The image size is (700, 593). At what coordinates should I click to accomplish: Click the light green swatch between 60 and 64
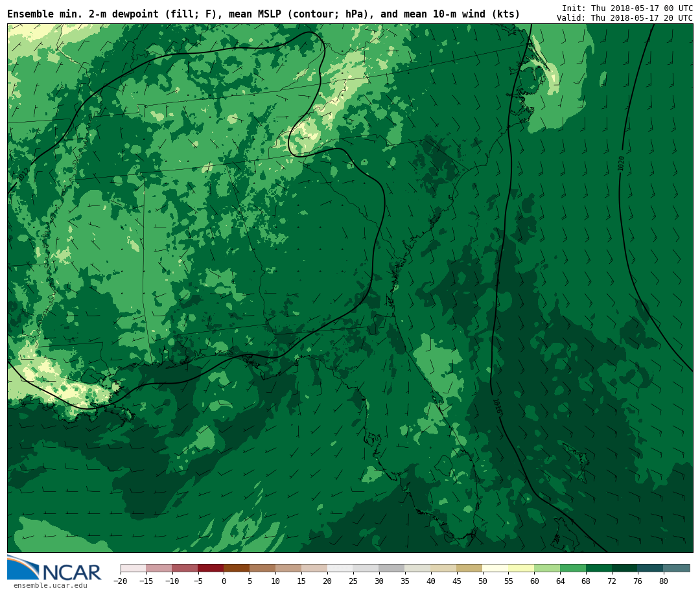click(547, 568)
